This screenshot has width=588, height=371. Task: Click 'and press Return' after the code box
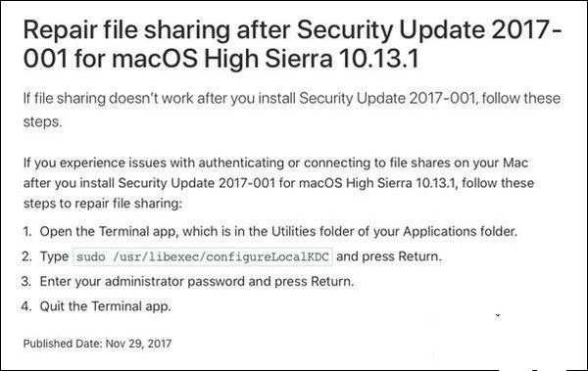click(x=389, y=256)
